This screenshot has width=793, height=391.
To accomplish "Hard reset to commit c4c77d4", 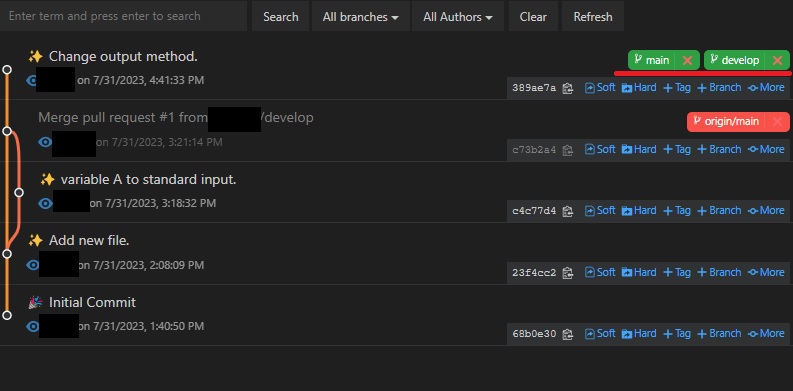I will coord(639,210).
